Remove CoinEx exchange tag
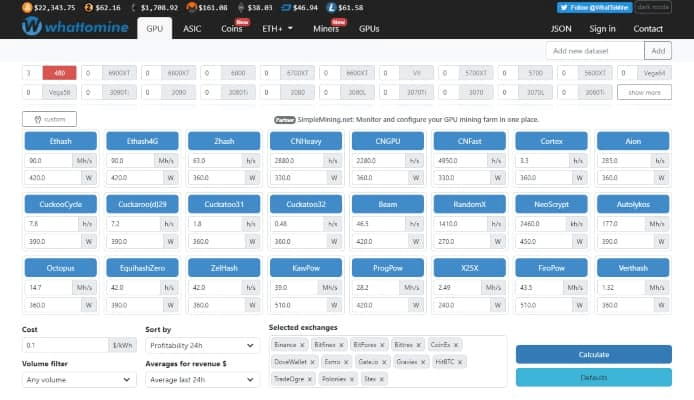This screenshot has height=400, width=694. point(455,345)
